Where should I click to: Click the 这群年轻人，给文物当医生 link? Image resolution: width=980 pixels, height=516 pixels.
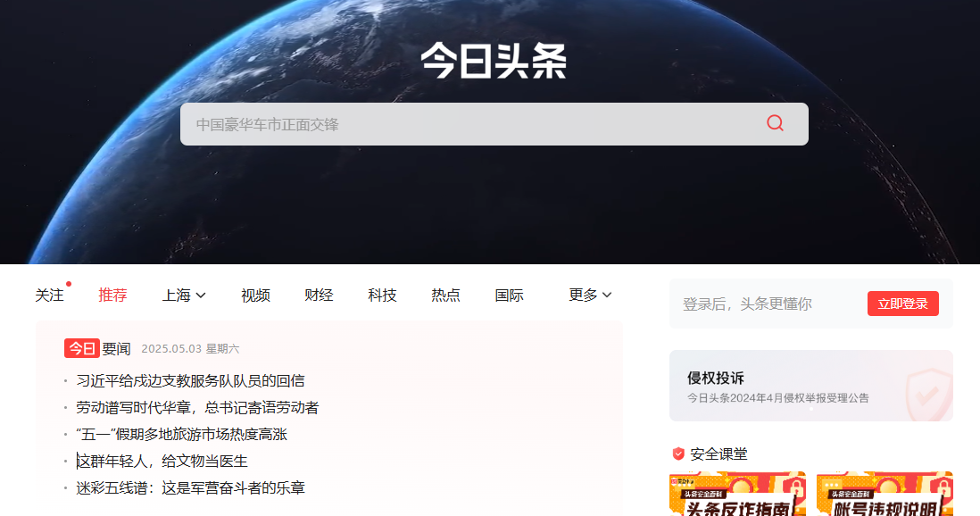161,460
